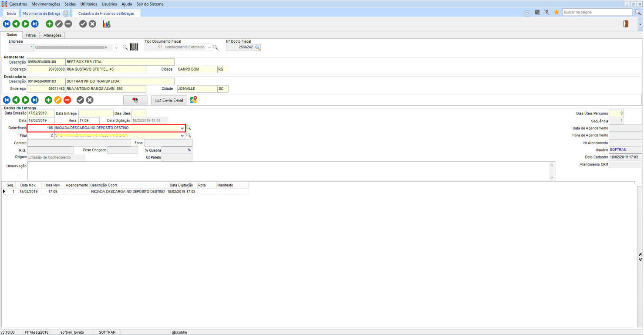644x335 pixels.
Task: Cancel changes with top X icon
Action: click(x=92, y=24)
